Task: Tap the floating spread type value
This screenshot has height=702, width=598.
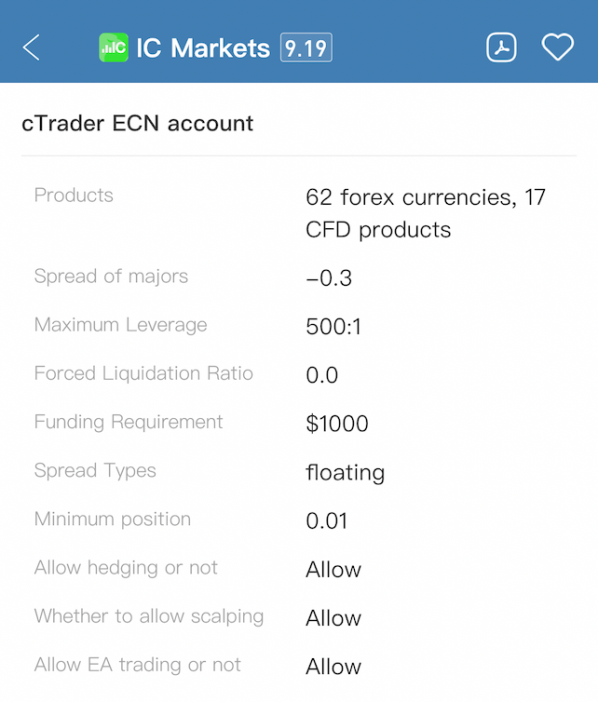Action: [x=345, y=473]
